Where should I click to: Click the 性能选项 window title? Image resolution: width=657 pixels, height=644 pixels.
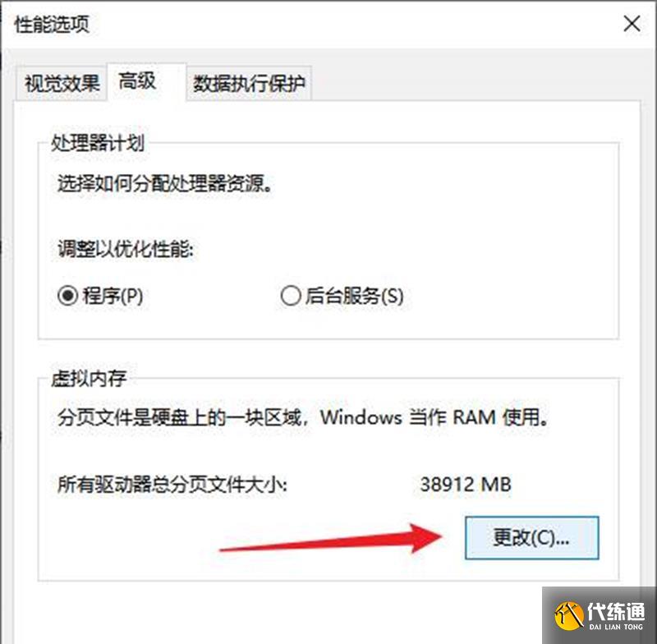pyautogui.click(x=52, y=25)
